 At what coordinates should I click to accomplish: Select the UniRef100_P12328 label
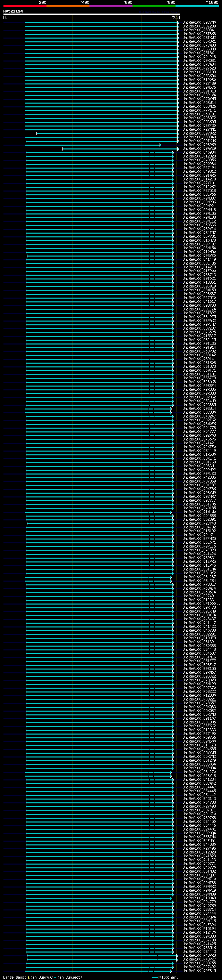199,156
